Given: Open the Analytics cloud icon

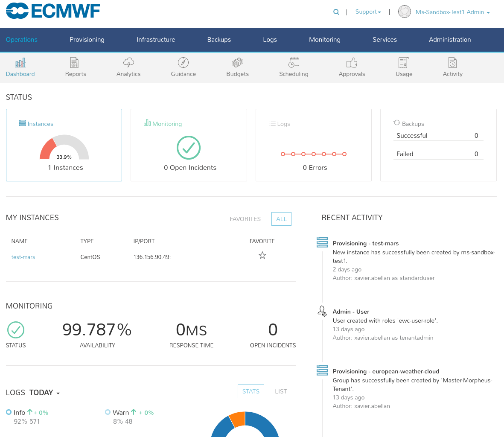Looking at the screenshot, I should 128,63.
